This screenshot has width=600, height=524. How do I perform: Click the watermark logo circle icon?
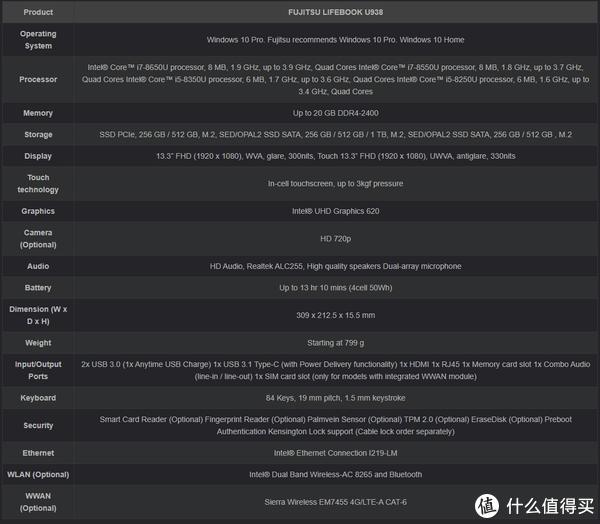487,506
